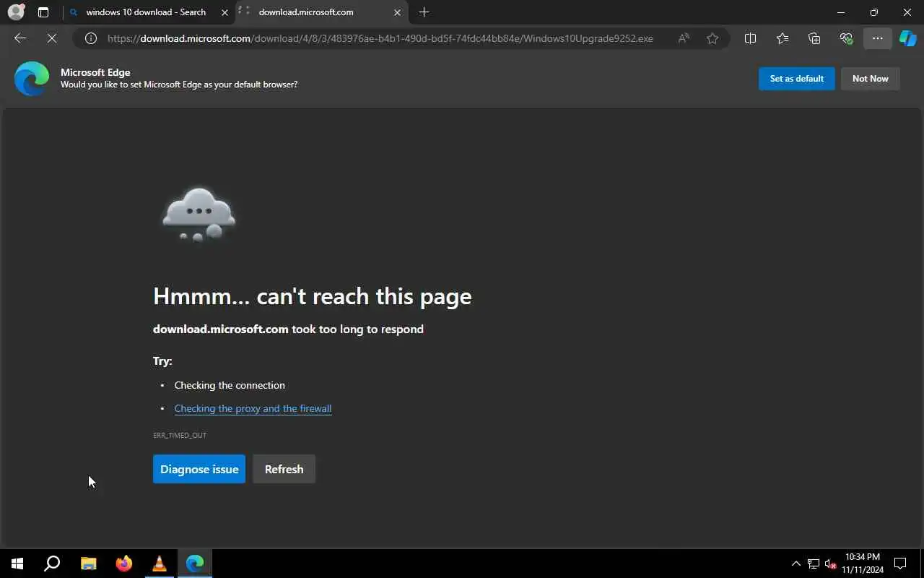This screenshot has height=578, width=924.
Task: Go back to the previous page
Action: point(20,38)
